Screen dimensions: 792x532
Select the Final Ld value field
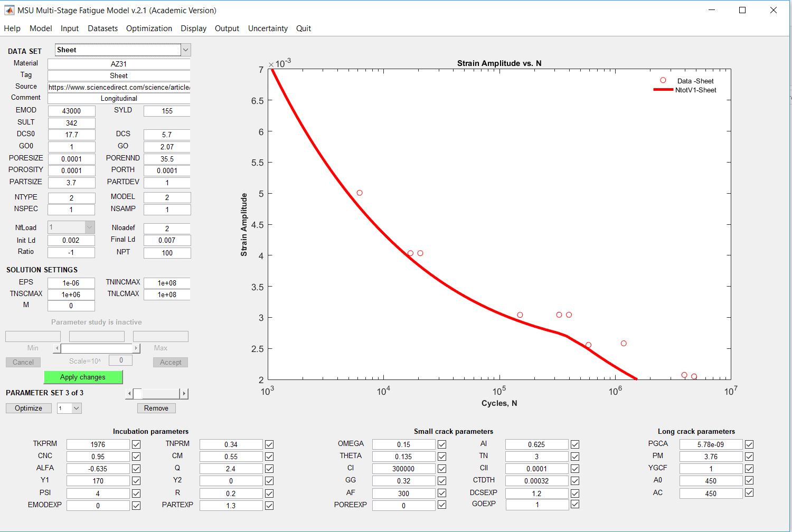167,240
